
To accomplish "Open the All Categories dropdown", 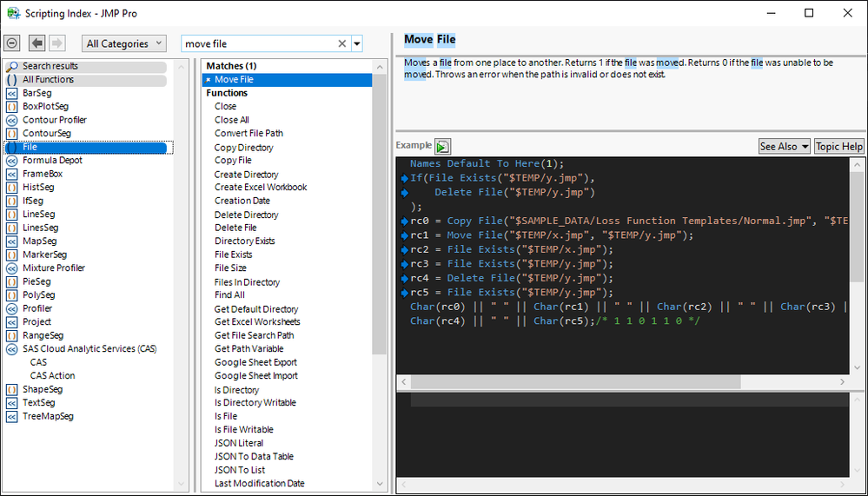I will pos(125,43).
